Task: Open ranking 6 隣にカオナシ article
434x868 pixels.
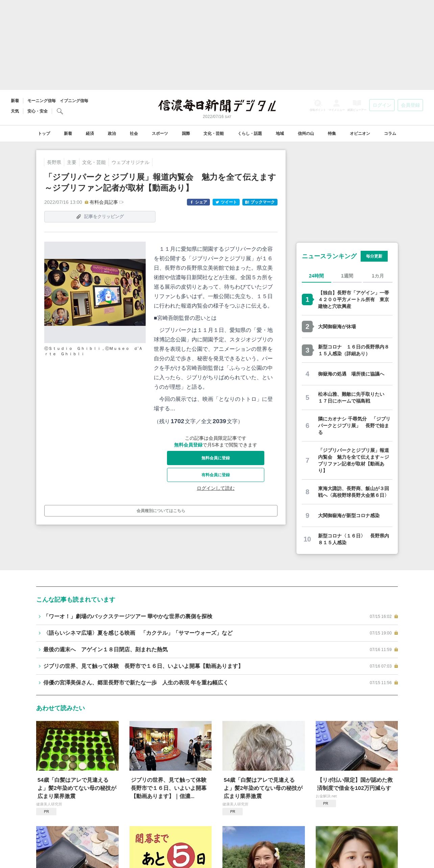Action: point(354,426)
